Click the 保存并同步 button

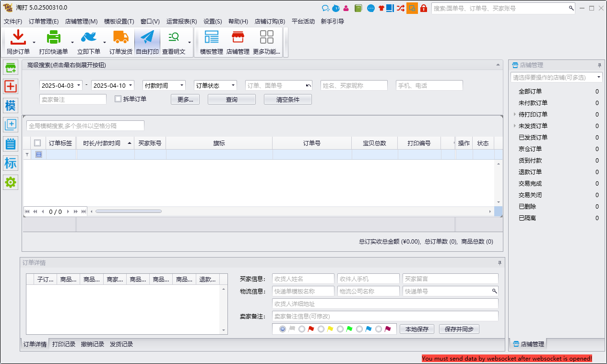459,329
